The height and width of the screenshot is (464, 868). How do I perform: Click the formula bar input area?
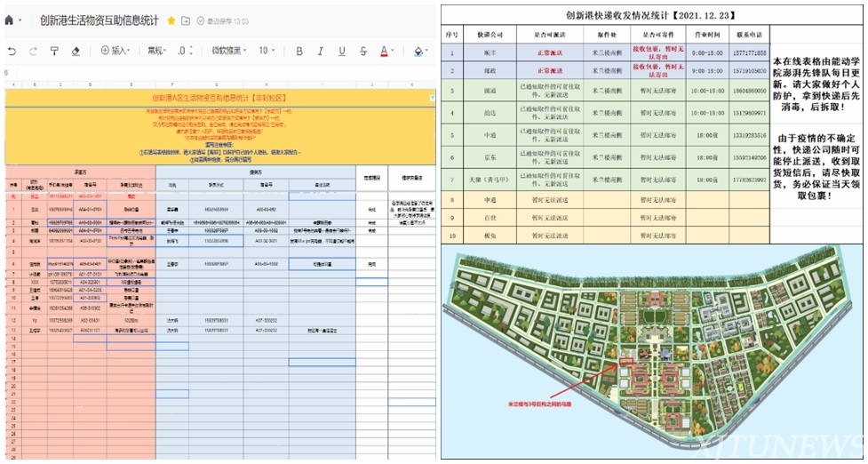pyautogui.click(x=227, y=73)
